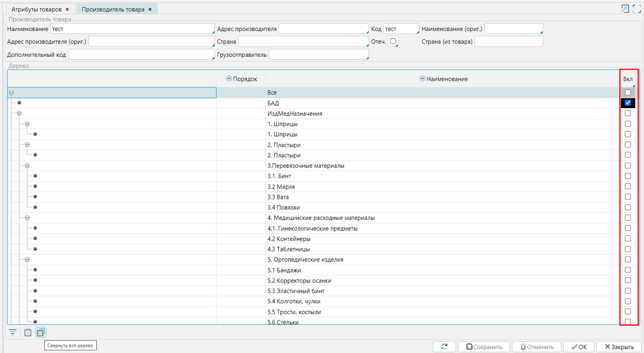This screenshot has height=353, width=644.
Task: Collapse the root Все tree node
Action: click(11, 92)
